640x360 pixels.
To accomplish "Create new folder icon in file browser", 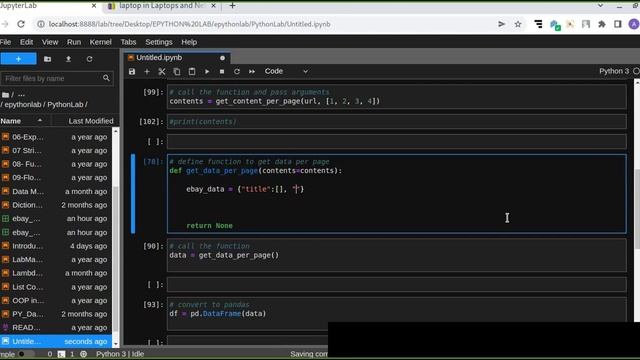I will [x=47, y=59].
